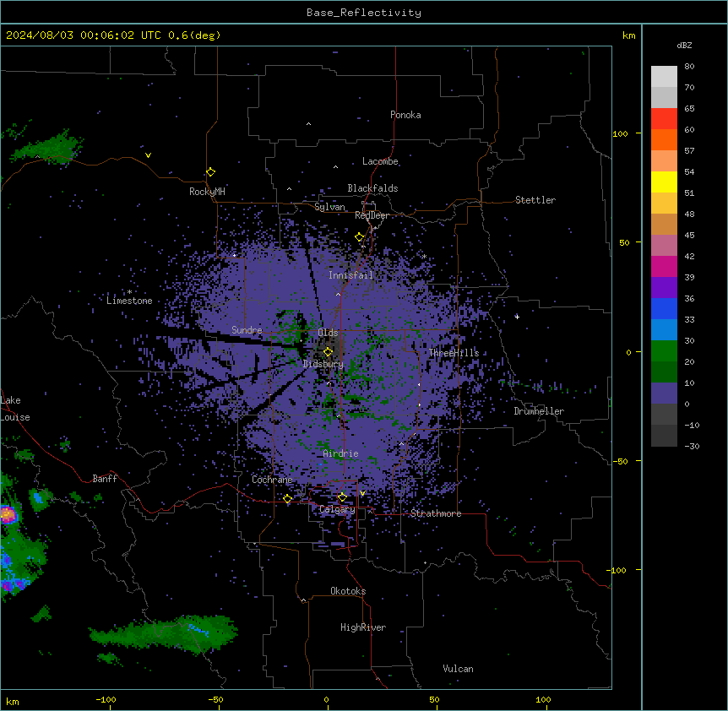Click the -30 value on dBZ legend

coord(692,447)
